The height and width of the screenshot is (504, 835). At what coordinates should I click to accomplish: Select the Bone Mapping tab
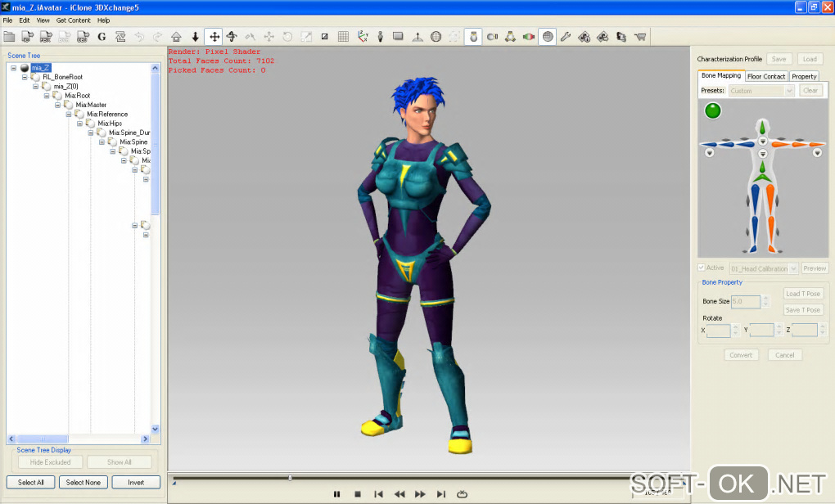click(x=721, y=75)
